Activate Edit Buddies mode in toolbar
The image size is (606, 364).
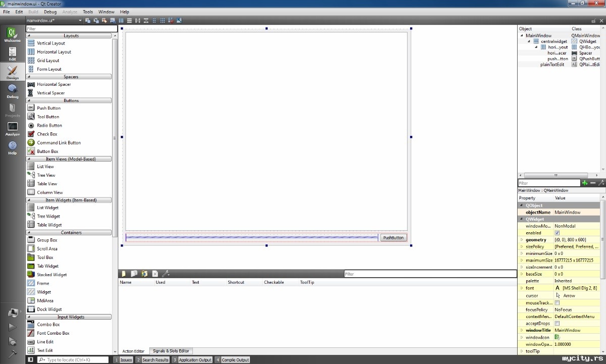click(105, 20)
